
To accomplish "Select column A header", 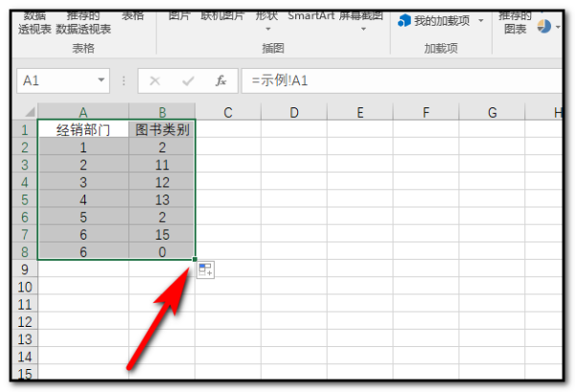I will click(x=83, y=111).
